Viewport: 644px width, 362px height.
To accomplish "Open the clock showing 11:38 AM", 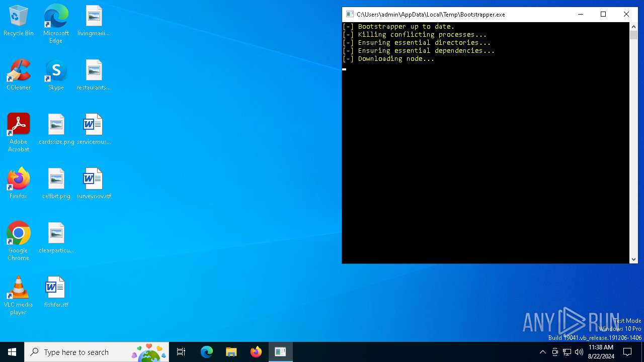I will coord(601,352).
